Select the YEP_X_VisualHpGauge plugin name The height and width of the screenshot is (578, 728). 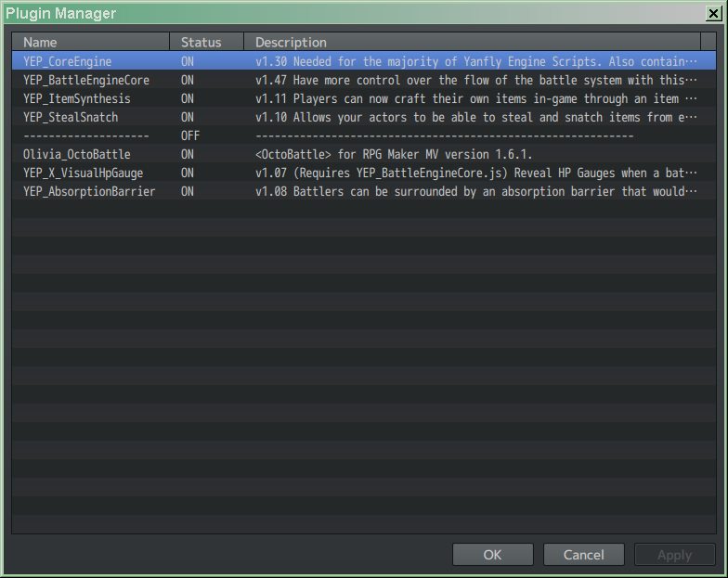(84, 173)
